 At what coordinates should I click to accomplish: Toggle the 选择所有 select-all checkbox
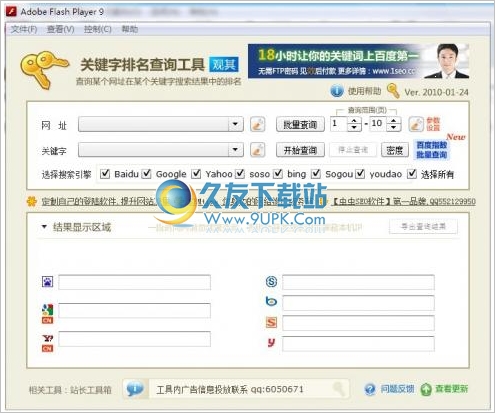tap(412, 174)
